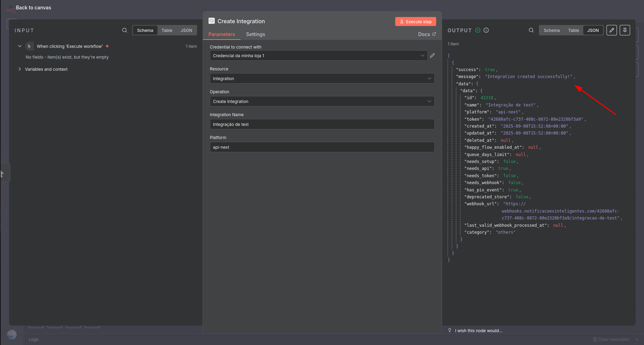Click the category value "others"
The image size is (644, 345).
(x=506, y=232)
